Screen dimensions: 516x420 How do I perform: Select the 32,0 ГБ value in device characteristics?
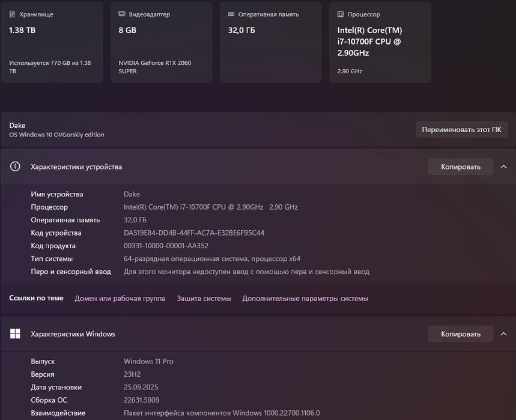pyautogui.click(x=135, y=219)
